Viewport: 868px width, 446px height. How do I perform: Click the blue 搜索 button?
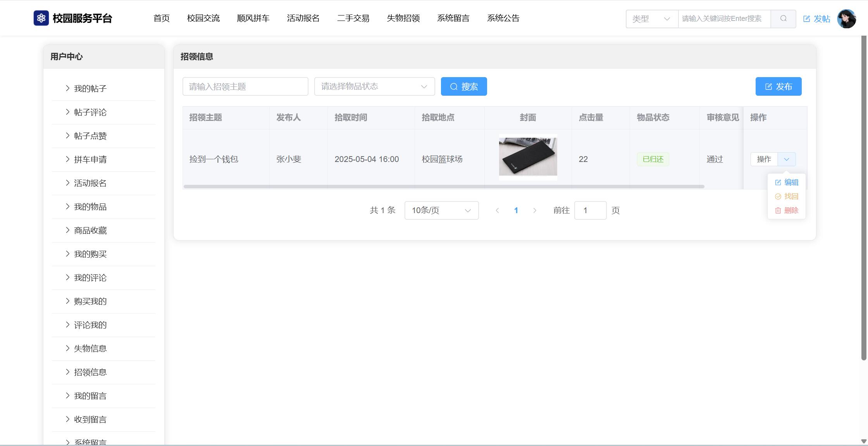(464, 86)
